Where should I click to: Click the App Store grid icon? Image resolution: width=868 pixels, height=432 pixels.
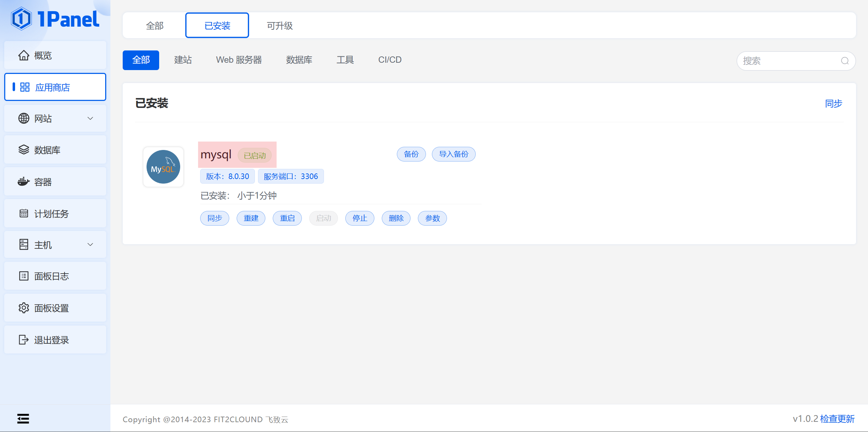tap(25, 87)
